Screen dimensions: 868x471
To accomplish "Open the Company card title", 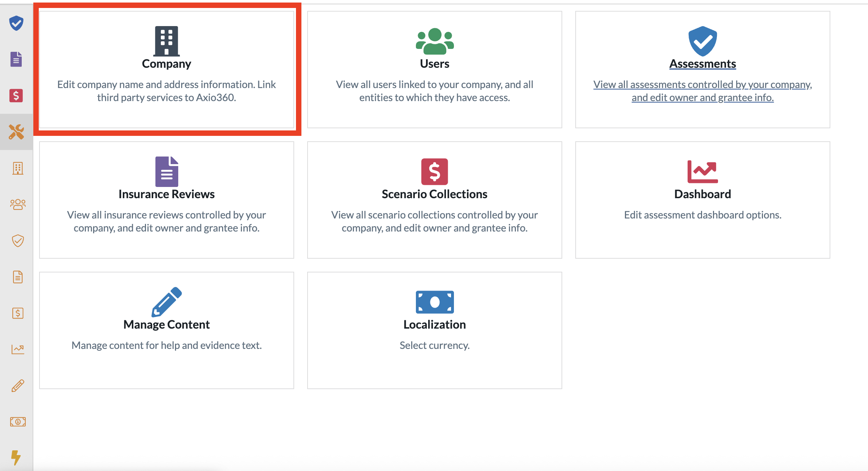I will 167,64.
